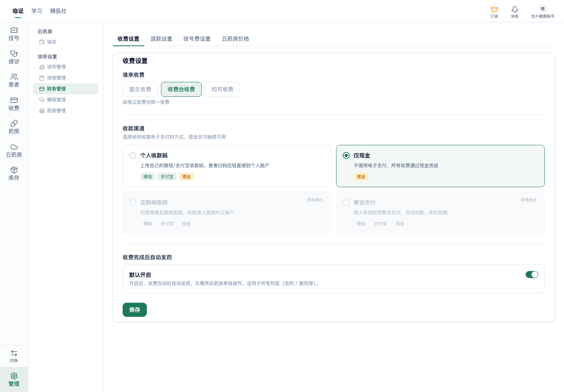Select the disabled 互联网医院 radio option
Screen dimensions: 564x392
(x=133, y=202)
